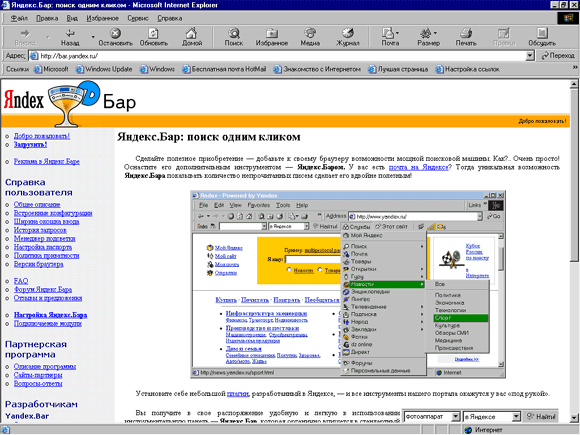Open the Журнал history toolbar icon
The width and height of the screenshot is (580, 435).
348,33
